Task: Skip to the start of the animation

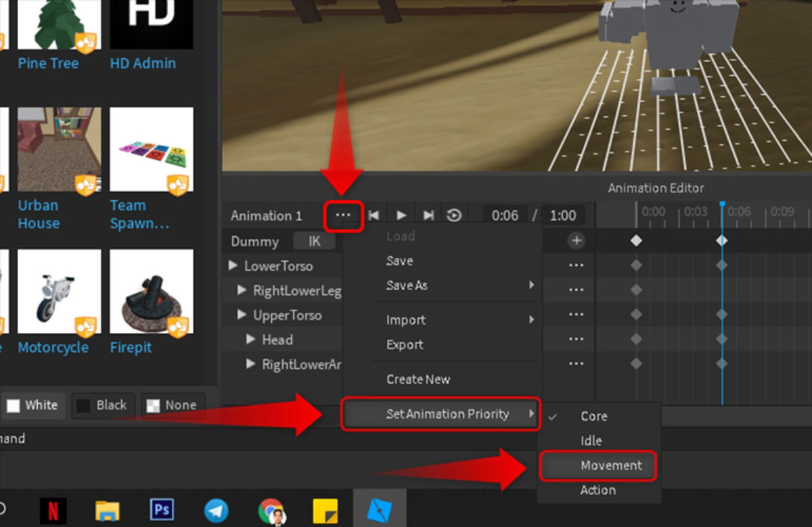Action: click(374, 214)
